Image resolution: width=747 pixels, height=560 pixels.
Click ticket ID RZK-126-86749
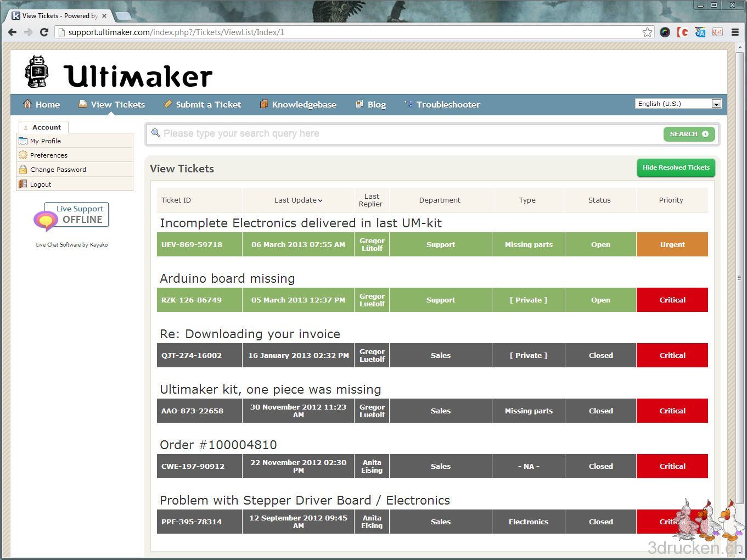192,300
